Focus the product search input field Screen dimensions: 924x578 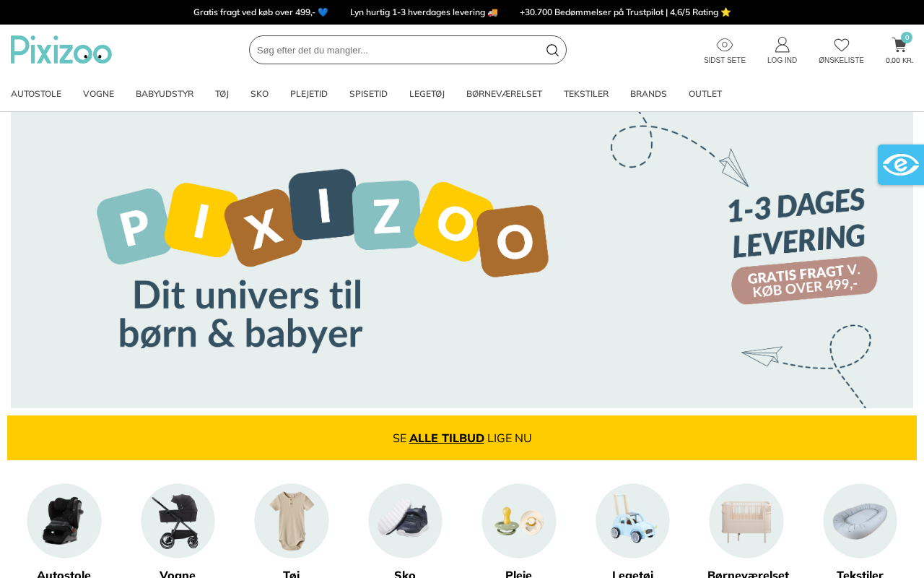tap(397, 50)
